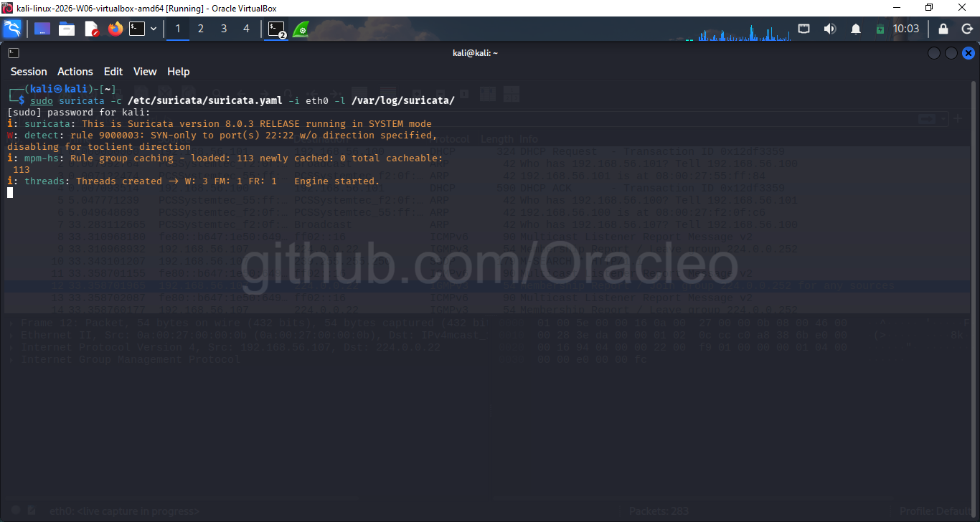Open the text editor launcher
980x522 pixels.
91,29
